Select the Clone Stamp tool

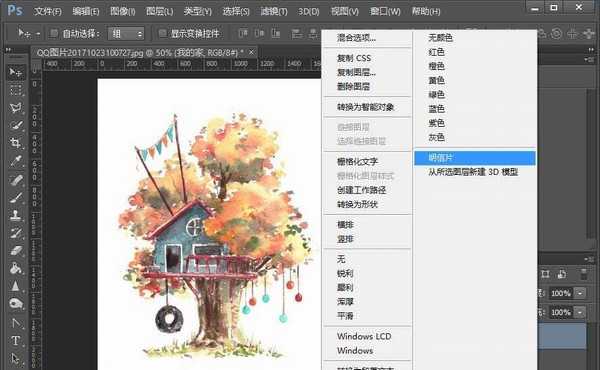click(15, 215)
